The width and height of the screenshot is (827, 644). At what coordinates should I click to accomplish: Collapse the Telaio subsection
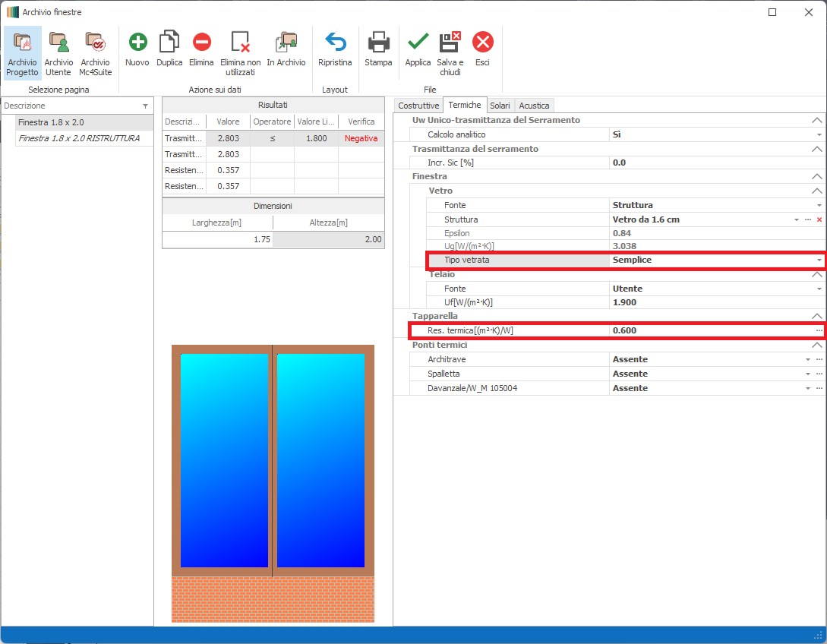pos(817,274)
